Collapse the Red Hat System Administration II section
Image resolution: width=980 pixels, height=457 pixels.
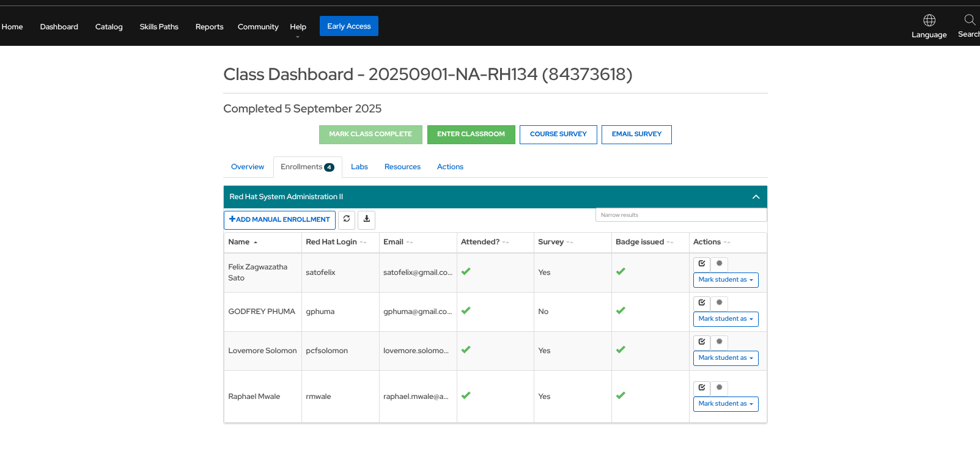point(756,197)
